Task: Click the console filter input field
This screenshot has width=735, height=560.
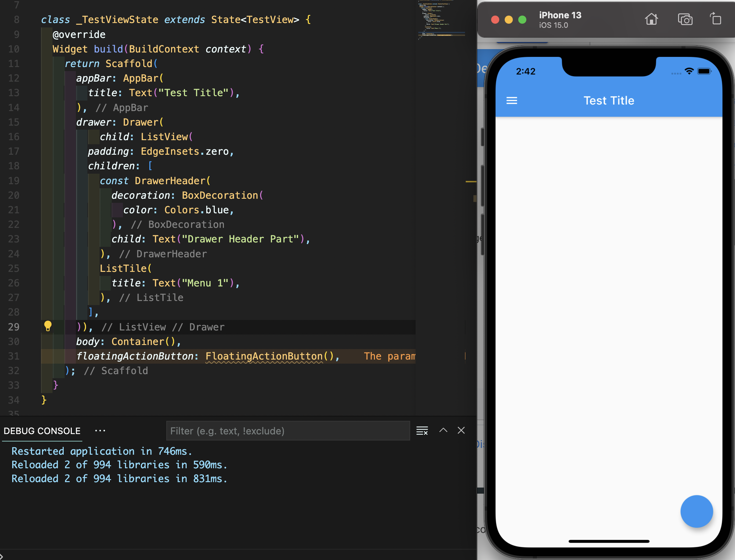Action: point(288,431)
